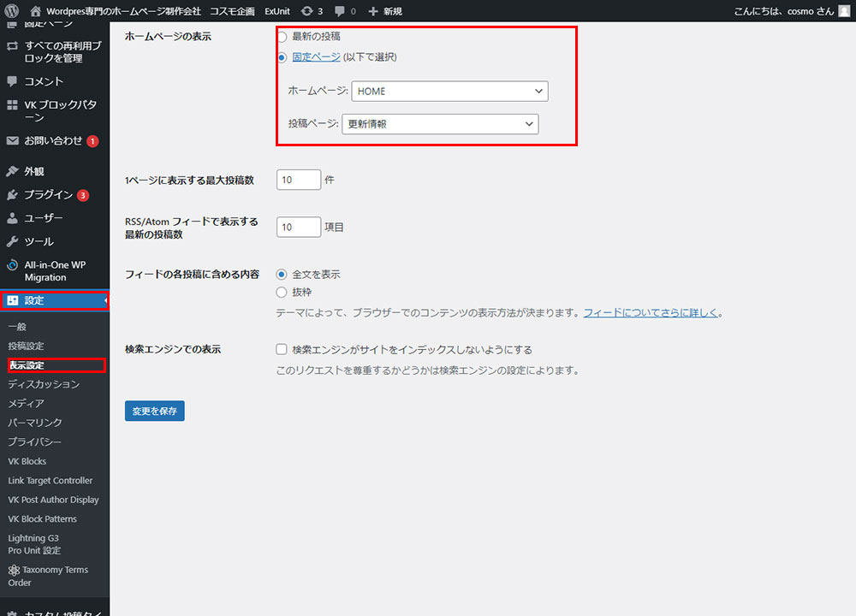This screenshot has height=616, width=856.
Task: Click the updates circular arrows icon
Action: coord(306,11)
